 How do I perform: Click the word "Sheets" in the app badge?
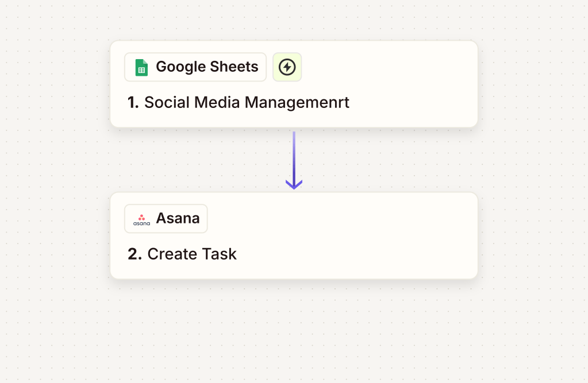(235, 67)
